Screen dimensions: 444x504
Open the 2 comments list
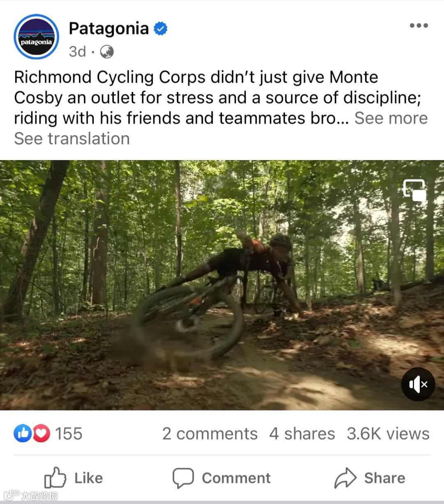point(210,434)
